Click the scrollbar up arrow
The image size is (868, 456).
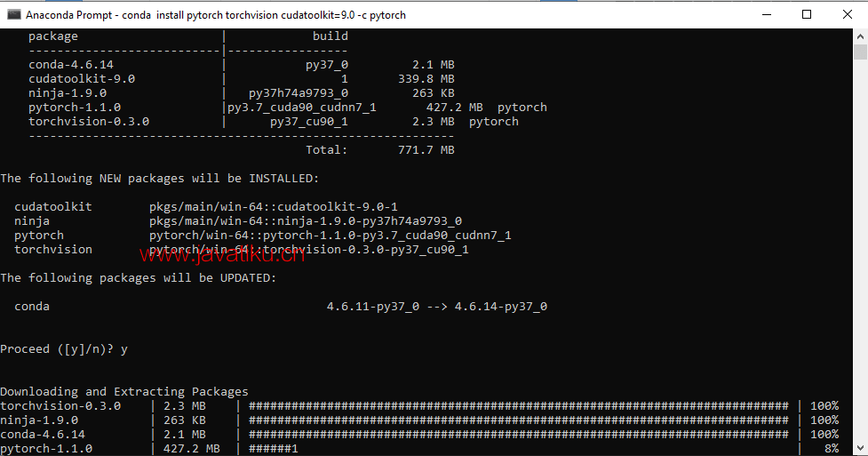(x=860, y=36)
